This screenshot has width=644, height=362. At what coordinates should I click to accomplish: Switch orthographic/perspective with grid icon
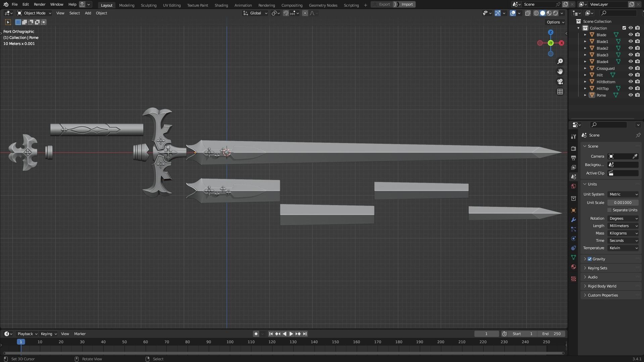tap(560, 92)
